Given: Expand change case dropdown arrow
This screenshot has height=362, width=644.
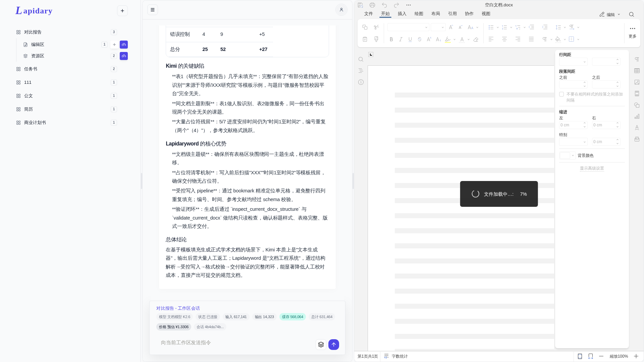Looking at the screenshot, I should 477,27.
